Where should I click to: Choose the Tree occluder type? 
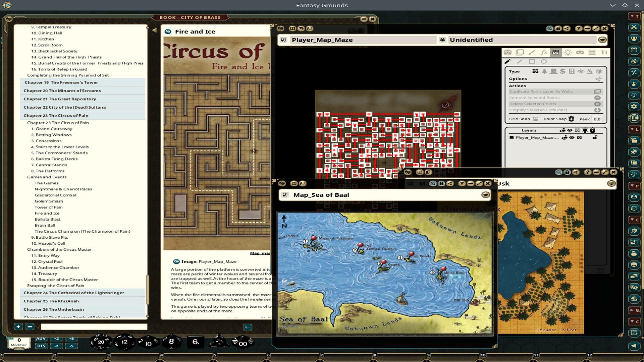pyautogui.click(x=544, y=72)
